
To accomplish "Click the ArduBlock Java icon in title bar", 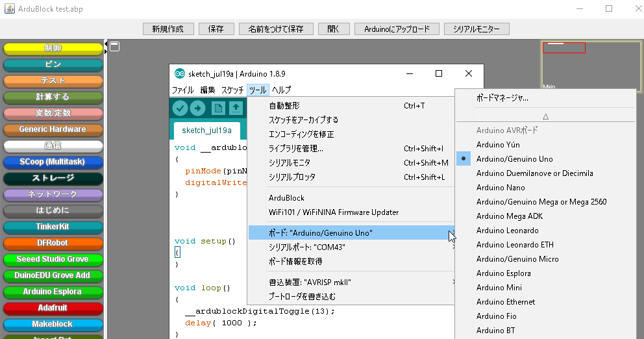I will click(10, 8).
